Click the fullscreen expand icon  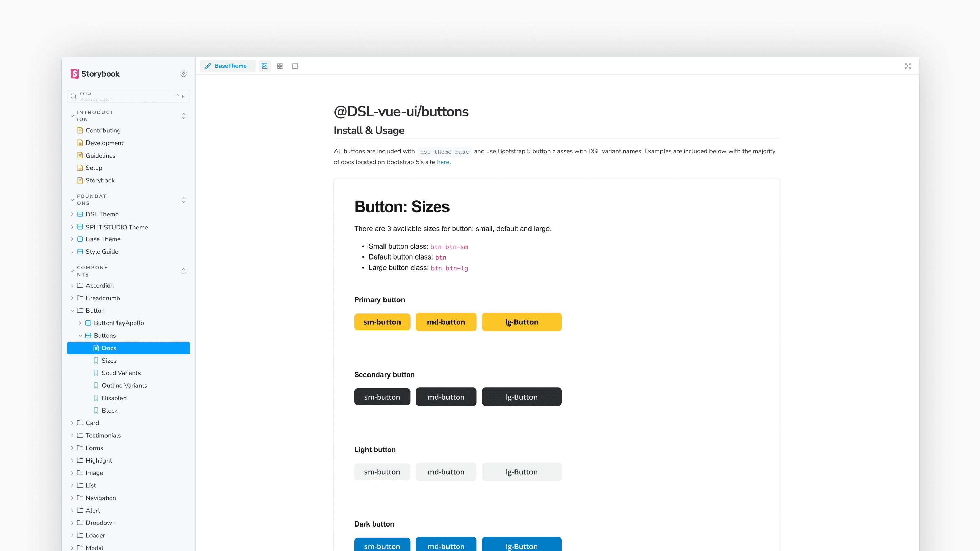(908, 66)
